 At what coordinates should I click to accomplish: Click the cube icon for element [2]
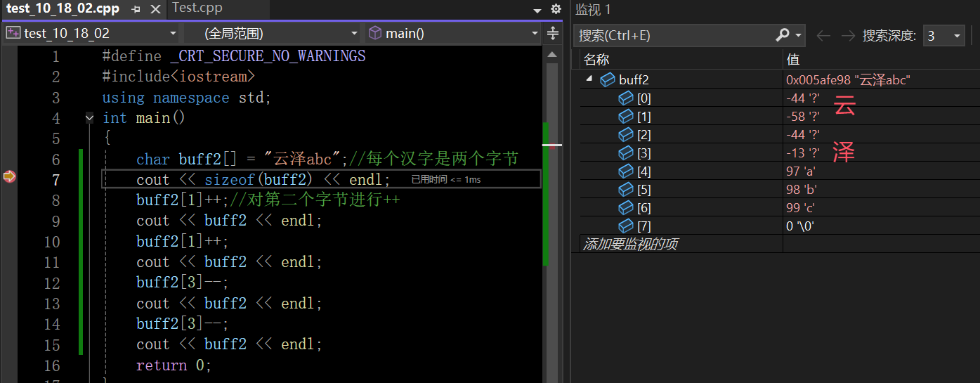click(x=625, y=135)
